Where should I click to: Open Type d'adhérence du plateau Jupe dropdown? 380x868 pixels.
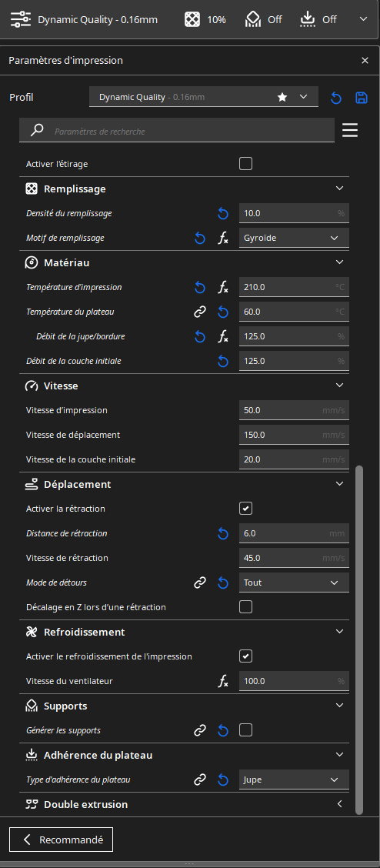pyautogui.click(x=294, y=780)
